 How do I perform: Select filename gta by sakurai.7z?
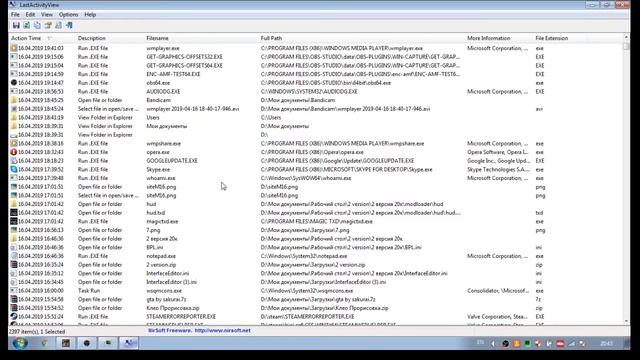coord(166,299)
